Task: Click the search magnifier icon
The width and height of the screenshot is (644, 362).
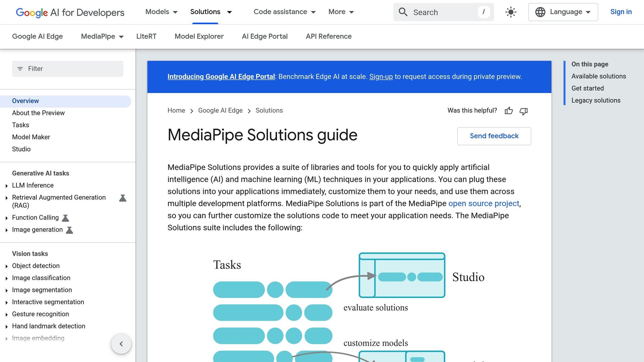Action: pos(403,12)
